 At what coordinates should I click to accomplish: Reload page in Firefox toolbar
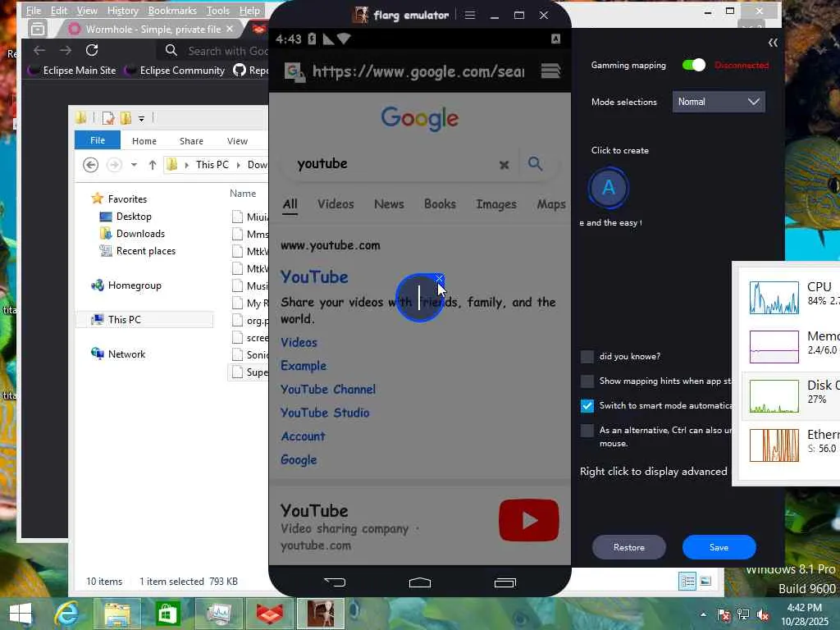click(x=92, y=50)
